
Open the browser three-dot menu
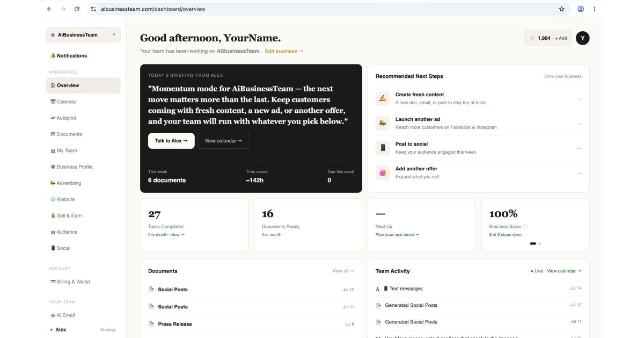tap(595, 9)
